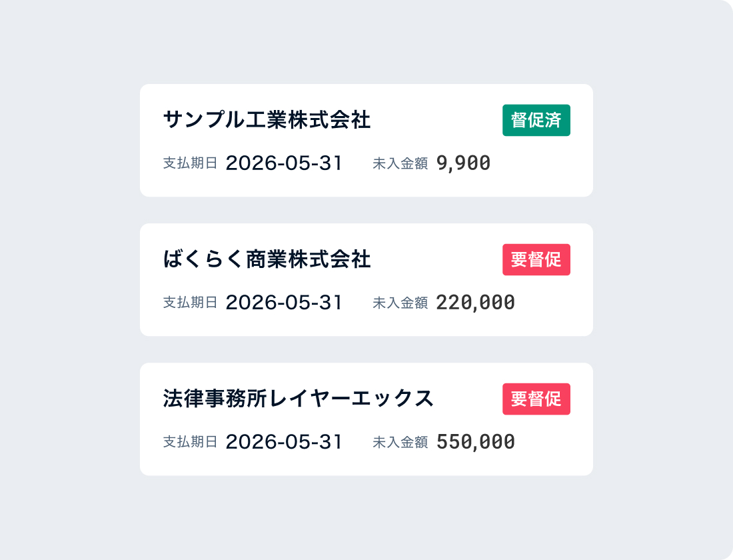Open the 法律事務所レイヤーエックス company name

(299, 399)
